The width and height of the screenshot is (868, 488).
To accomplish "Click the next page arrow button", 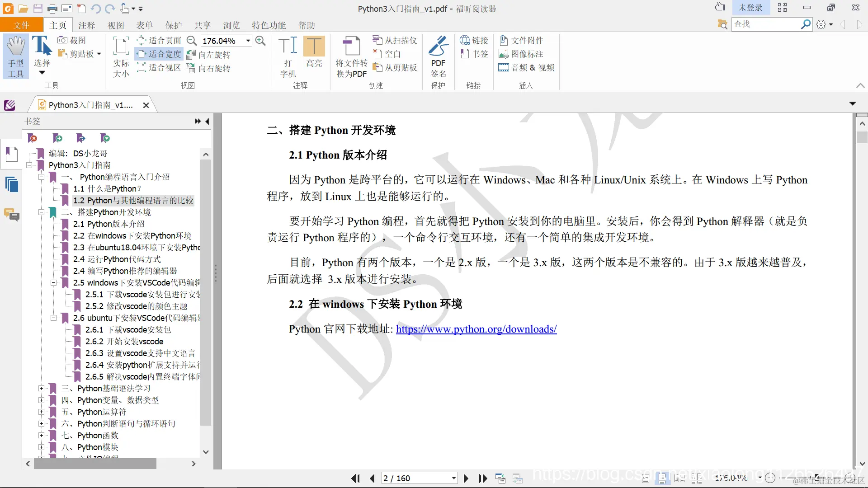I will (x=466, y=478).
